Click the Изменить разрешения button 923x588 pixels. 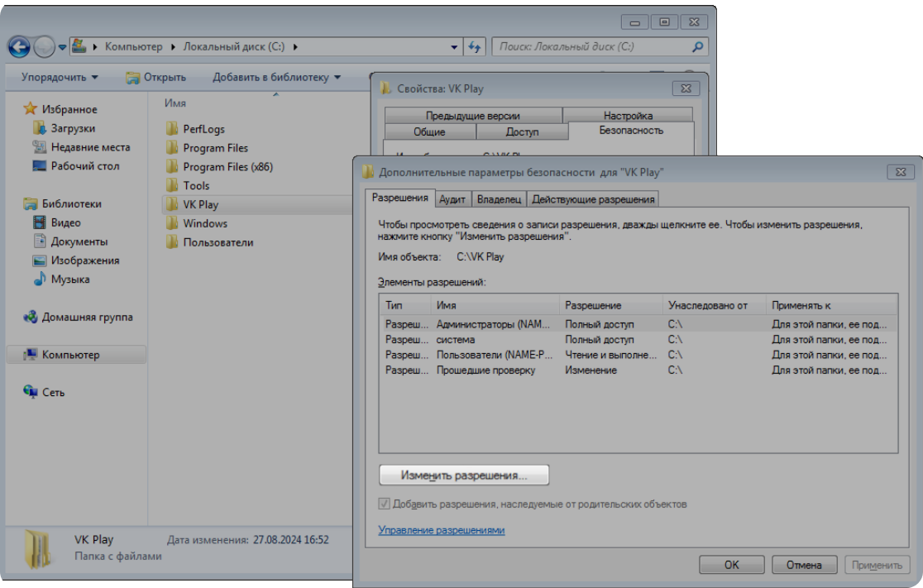464,476
